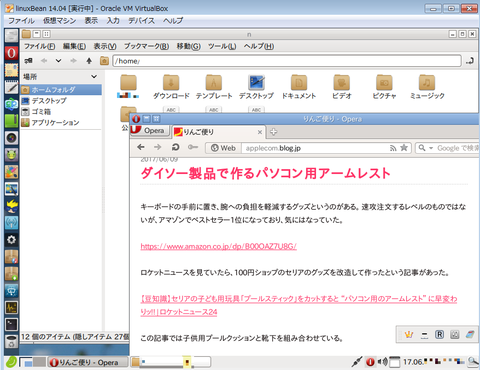Bookmark the page with the star icon
The height and width of the screenshot is (370, 480).
coord(404,148)
